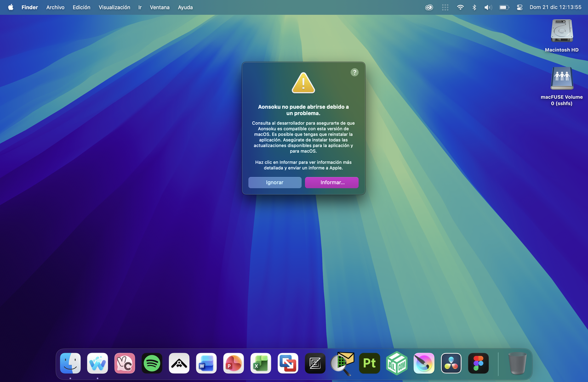Screen dimensions: 588x382
Task: Click the dotted grid menu bar icon
Action: [x=445, y=7]
